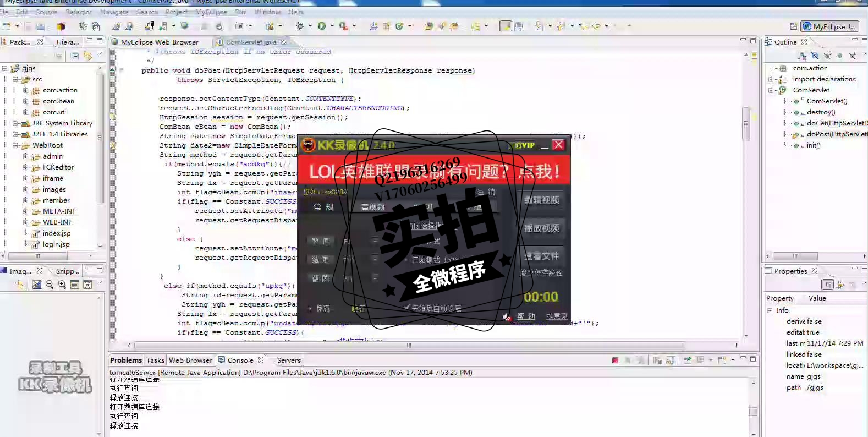The image size is (868, 437).
Task: Click 查看文件 button in KK recorder
Action: 541,256
